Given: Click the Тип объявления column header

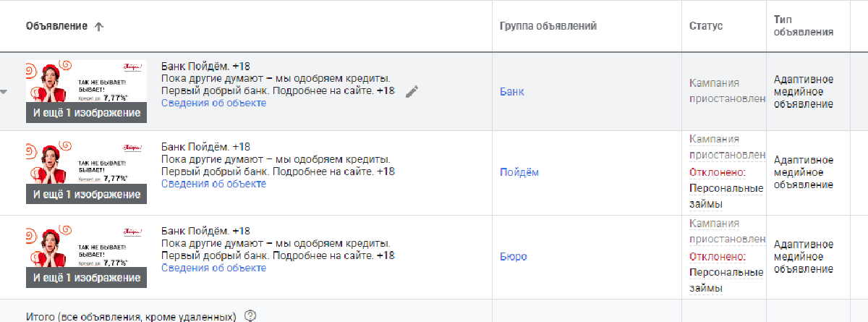Looking at the screenshot, I should (x=803, y=26).
